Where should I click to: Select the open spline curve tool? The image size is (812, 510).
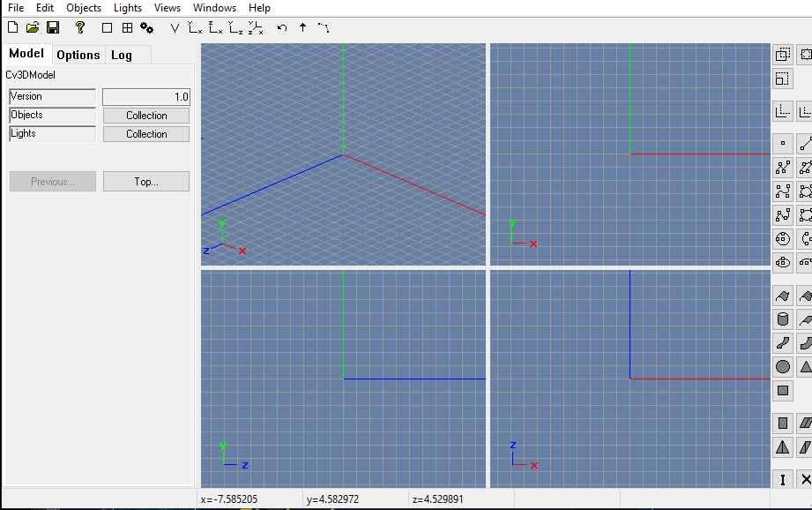pos(783,191)
